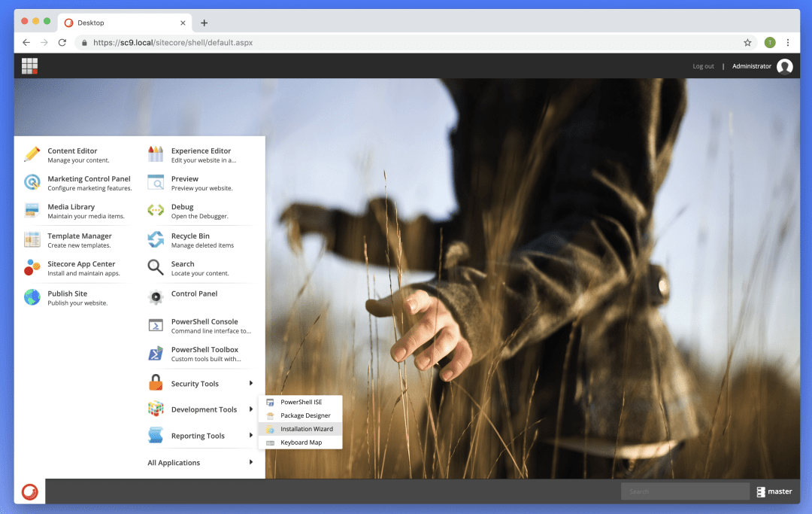Image resolution: width=812 pixels, height=514 pixels.
Task: Click the Log out link
Action: (x=703, y=66)
